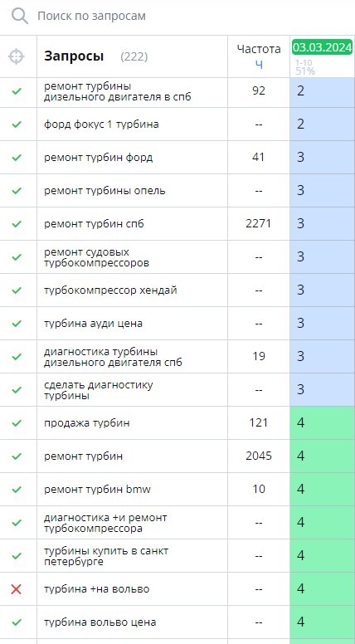
Task: Sort by the Частота column header
Action: (259, 49)
